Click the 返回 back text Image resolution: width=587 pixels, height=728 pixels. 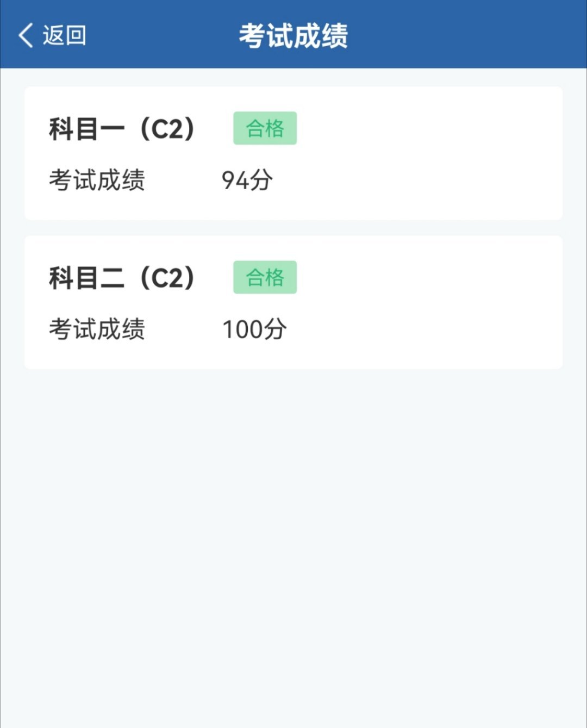[x=64, y=35]
